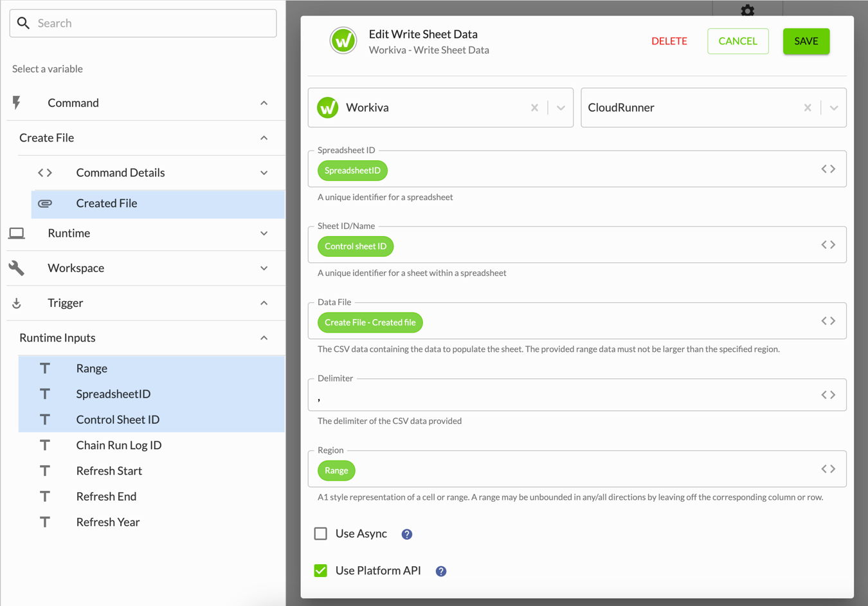868x606 pixels.
Task: Collapse the Runtime Inputs chevron
Action: click(x=264, y=338)
